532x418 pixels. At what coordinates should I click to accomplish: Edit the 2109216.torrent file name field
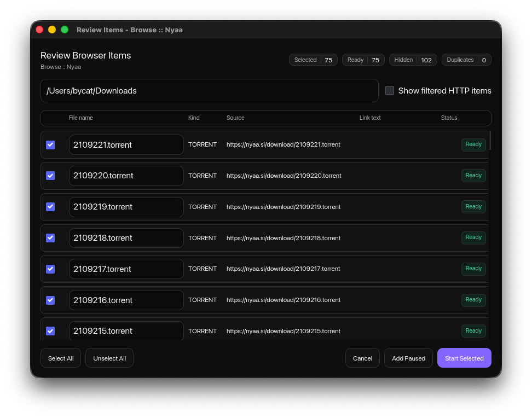(x=126, y=300)
